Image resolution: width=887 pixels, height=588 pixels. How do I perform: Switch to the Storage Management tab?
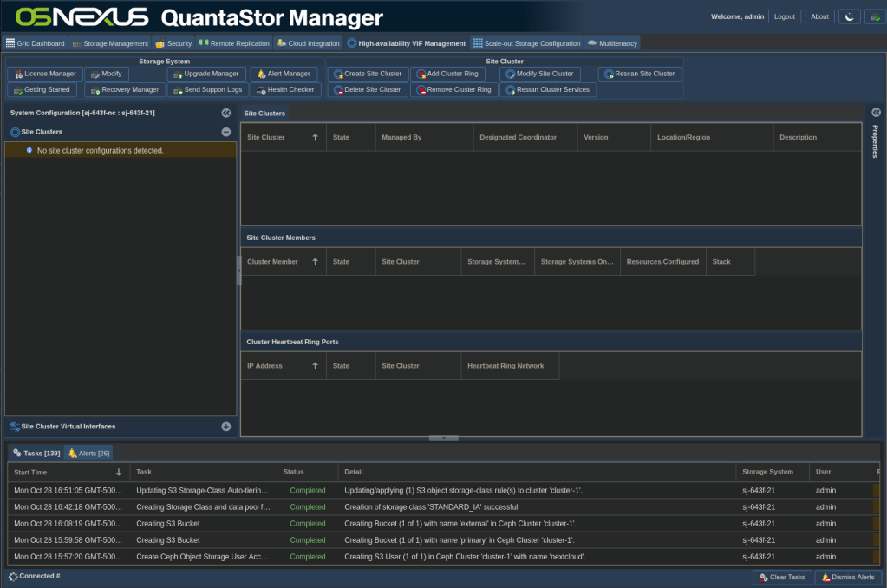coord(109,43)
